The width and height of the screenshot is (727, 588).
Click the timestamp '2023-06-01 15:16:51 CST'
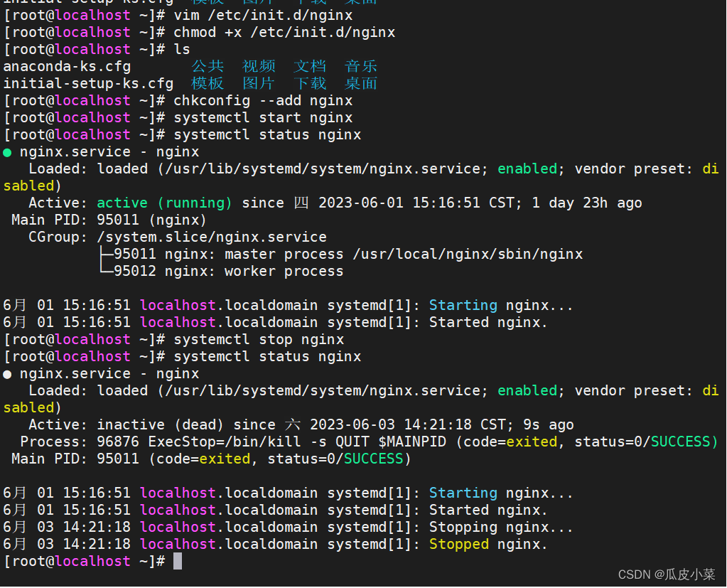[x=421, y=203]
